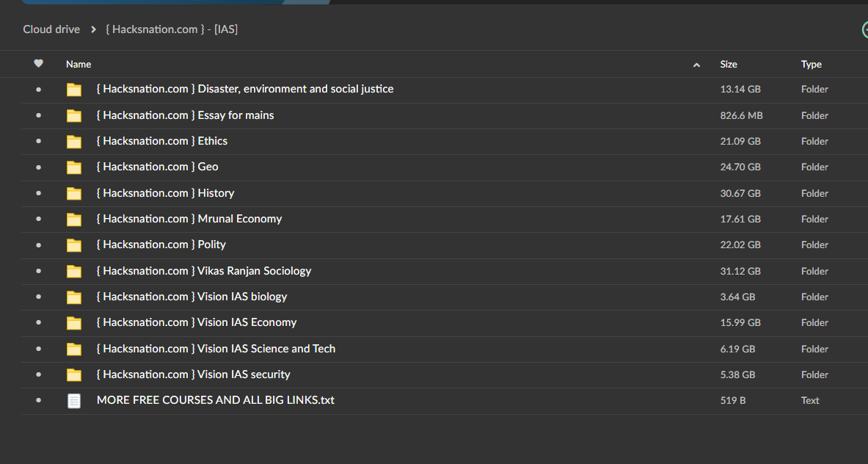
Task: Open the { Hacksnation.com } Polity folder name
Action: [161, 244]
